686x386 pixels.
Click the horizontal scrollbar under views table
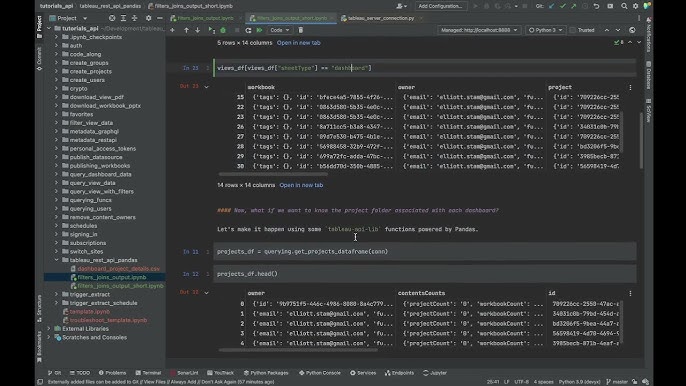(273, 174)
